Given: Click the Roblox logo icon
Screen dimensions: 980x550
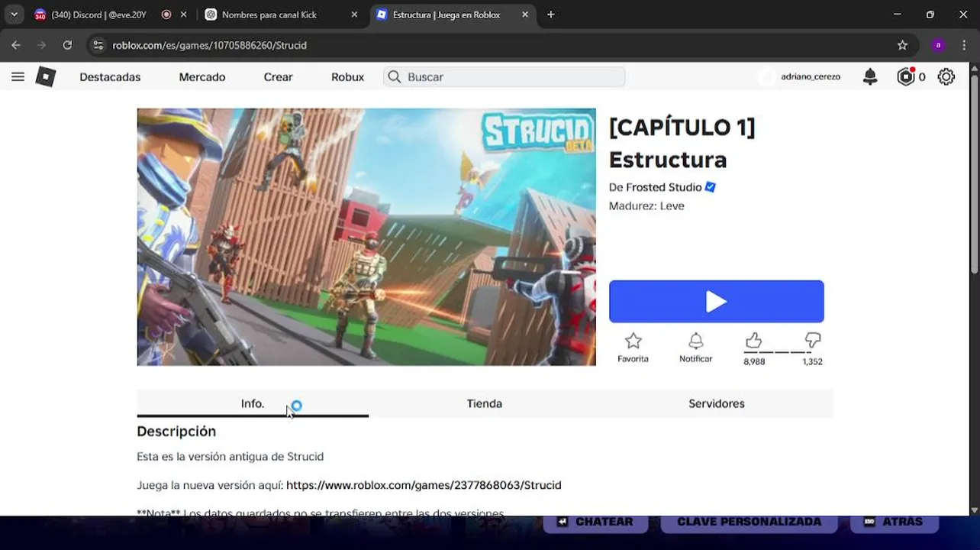Looking at the screenshot, I should coord(46,76).
